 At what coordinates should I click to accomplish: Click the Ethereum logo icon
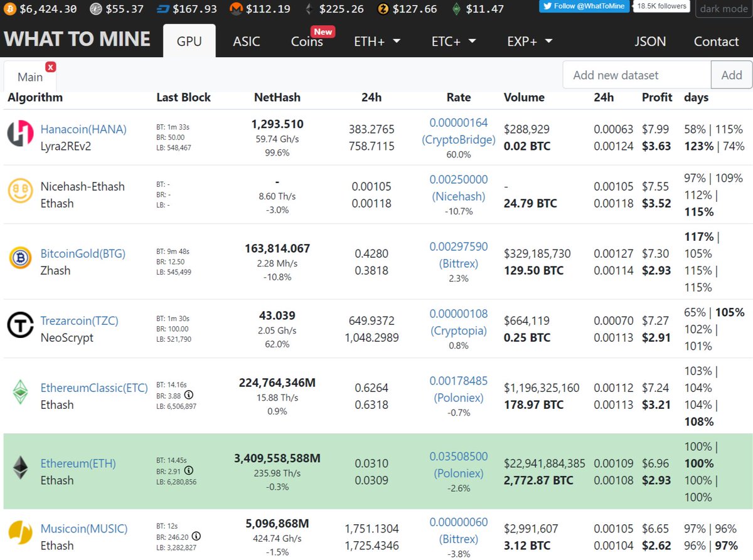pyautogui.click(x=19, y=467)
